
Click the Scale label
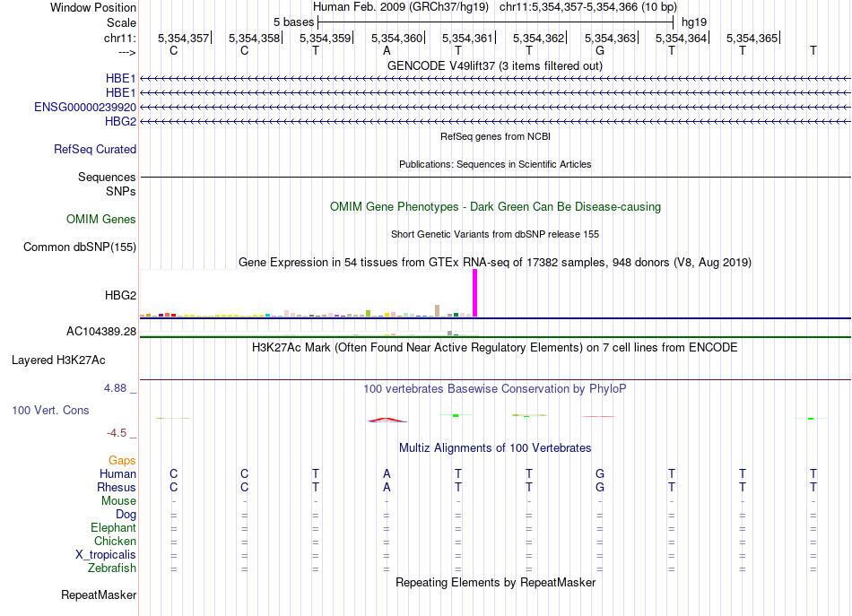(122, 22)
